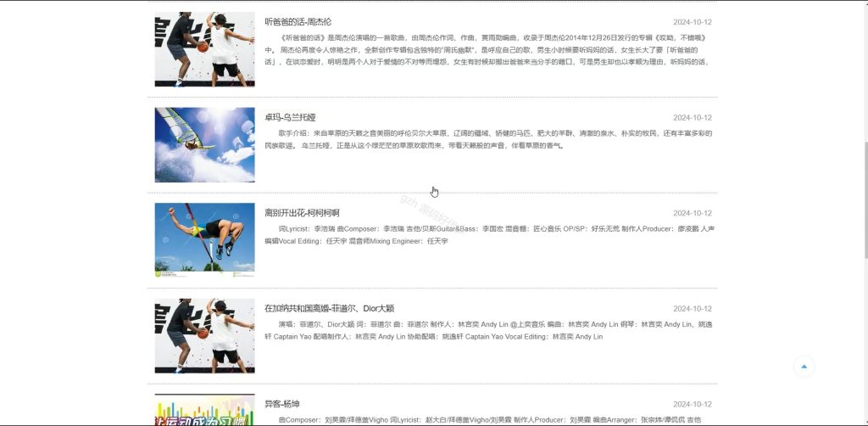The image size is (868, 426).
Task: Click the 2024-10-12 date of 异客-杨坤
Action: [x=693, y=404]
